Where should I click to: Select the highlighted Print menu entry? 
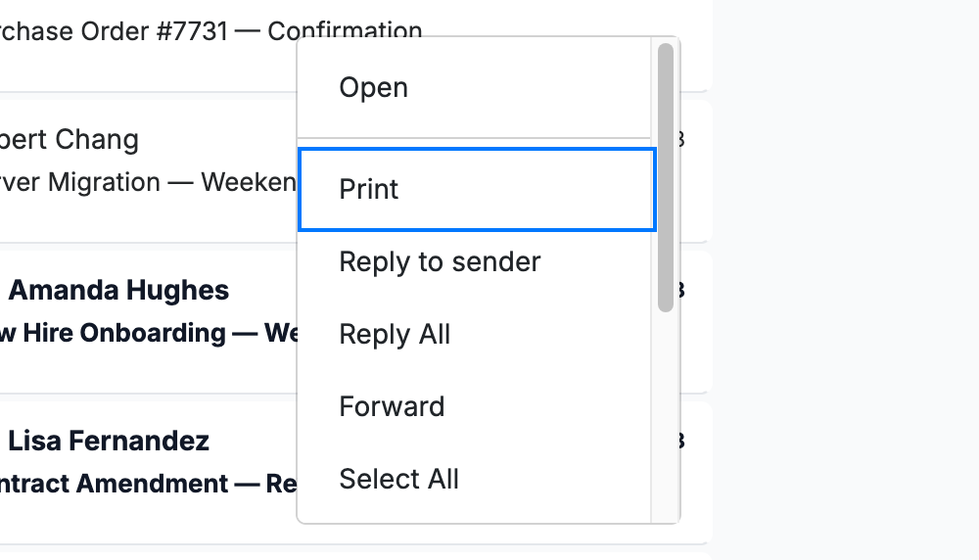477,190
